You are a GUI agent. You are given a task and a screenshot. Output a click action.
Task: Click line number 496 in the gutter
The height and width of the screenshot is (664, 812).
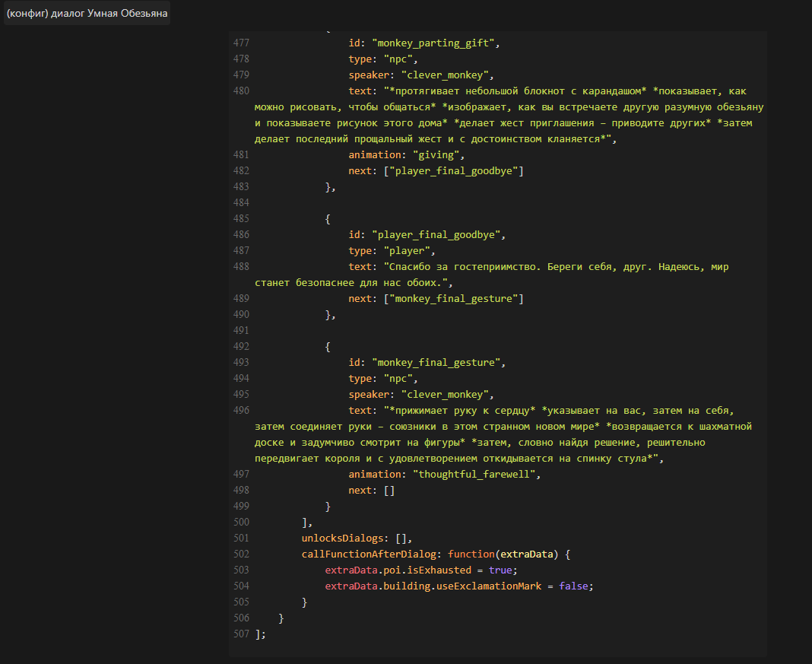point(241,411)
